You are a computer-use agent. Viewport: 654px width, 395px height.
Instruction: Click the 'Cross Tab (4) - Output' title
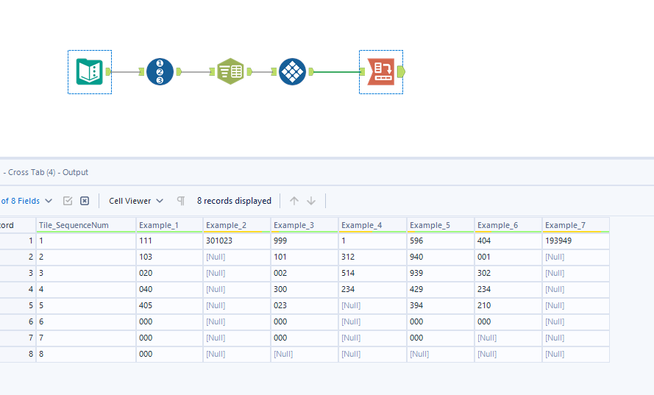48,172
